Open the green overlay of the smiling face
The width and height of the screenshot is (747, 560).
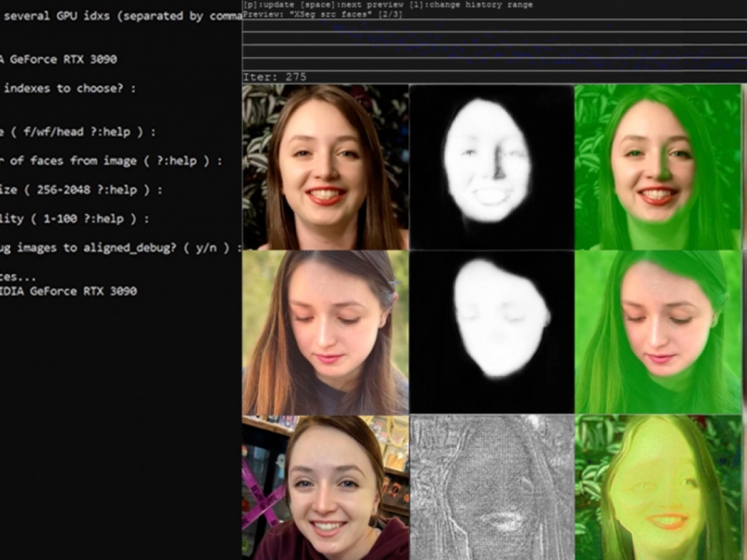tap(658, 167)
